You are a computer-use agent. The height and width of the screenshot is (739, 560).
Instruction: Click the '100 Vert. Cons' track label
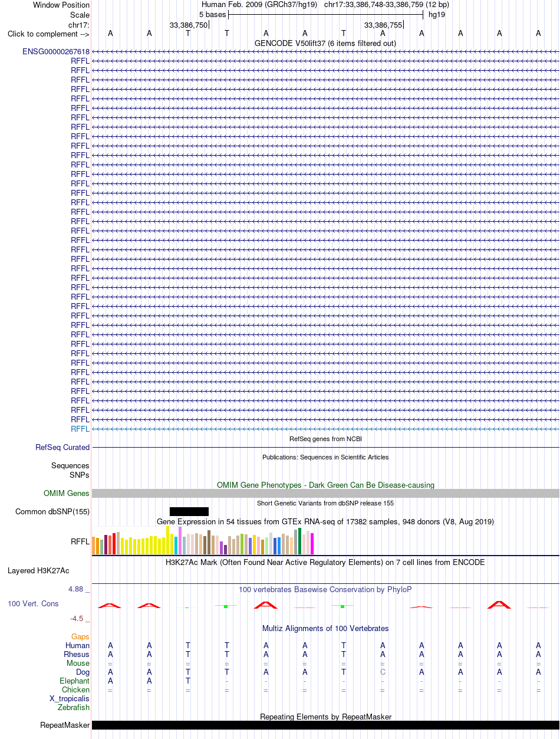pos(33,603)
